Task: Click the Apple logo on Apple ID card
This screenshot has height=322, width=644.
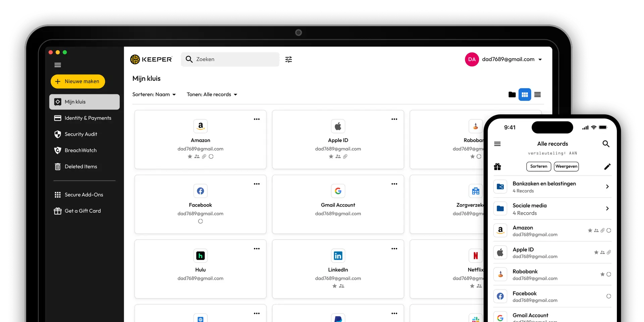Action: tap(338, 126)
